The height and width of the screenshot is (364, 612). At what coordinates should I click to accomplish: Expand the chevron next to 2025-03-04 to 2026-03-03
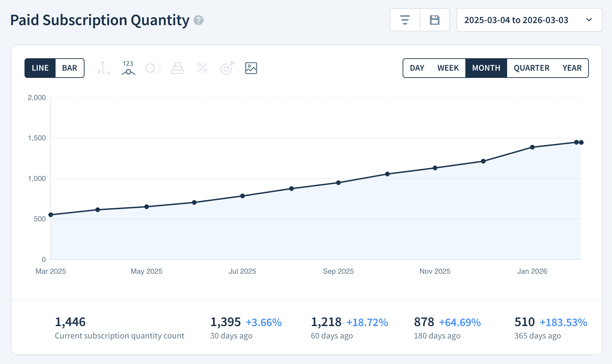tap(589, 20)
